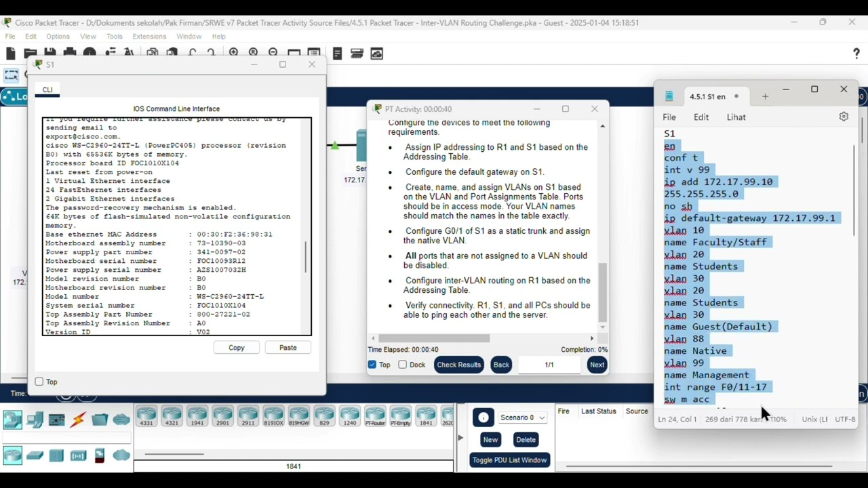Click the PT Activity vertical scrollbar thumb
This screenshot has width=868, height=488.
602,293
